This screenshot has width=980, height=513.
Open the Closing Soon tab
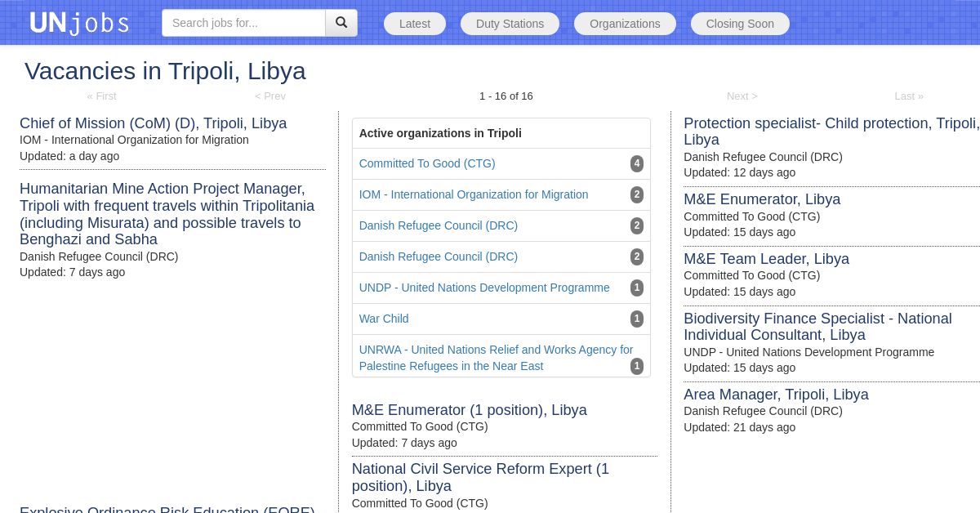740,24
